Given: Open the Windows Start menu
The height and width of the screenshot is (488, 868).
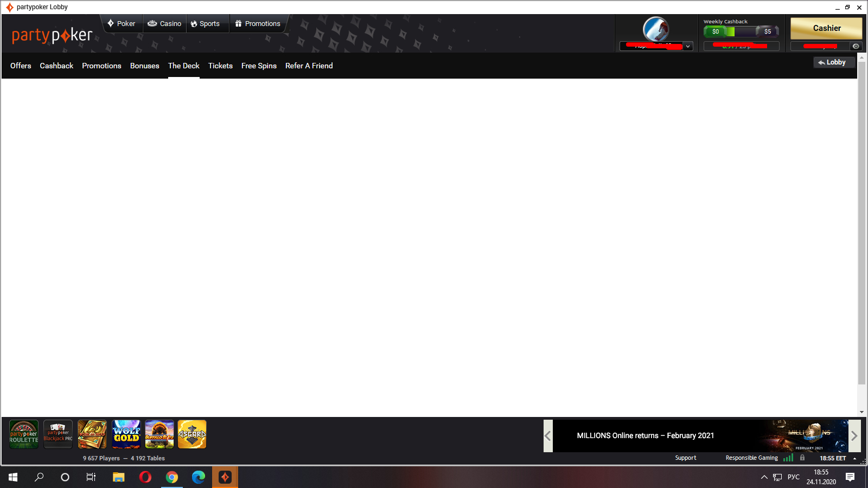Looking at the screenshot, I should pos(13,477).
